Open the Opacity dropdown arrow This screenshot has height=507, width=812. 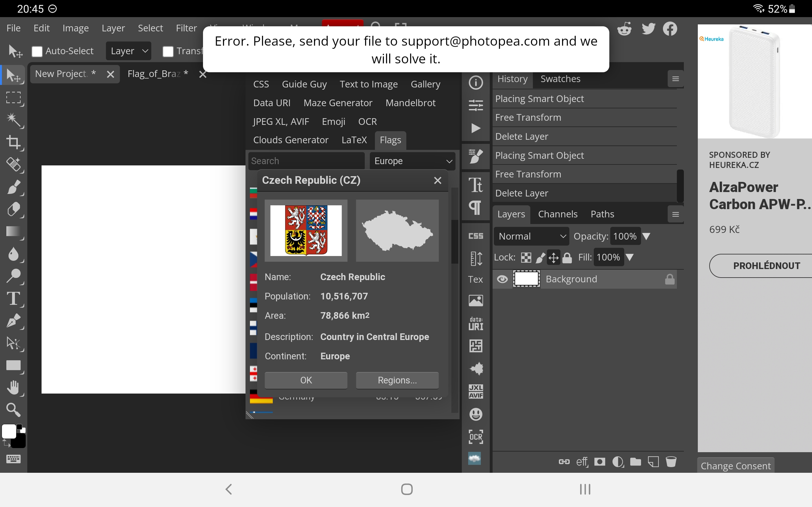click(647, 236)
